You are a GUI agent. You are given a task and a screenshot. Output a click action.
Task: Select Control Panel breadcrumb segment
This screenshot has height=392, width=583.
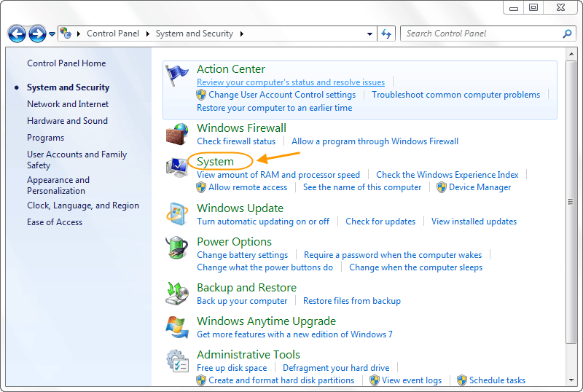point(113,34)
